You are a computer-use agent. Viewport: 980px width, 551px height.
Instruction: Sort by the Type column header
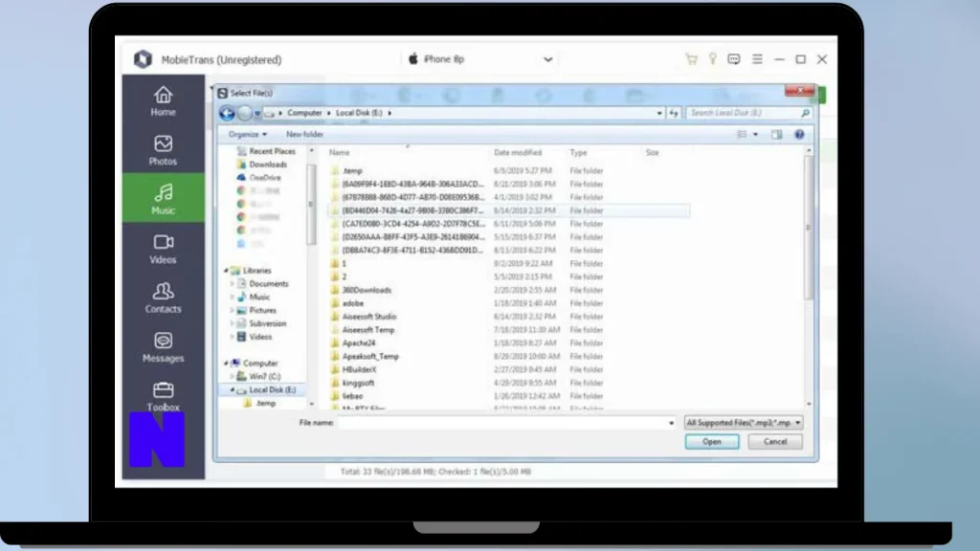pos(578,152)
